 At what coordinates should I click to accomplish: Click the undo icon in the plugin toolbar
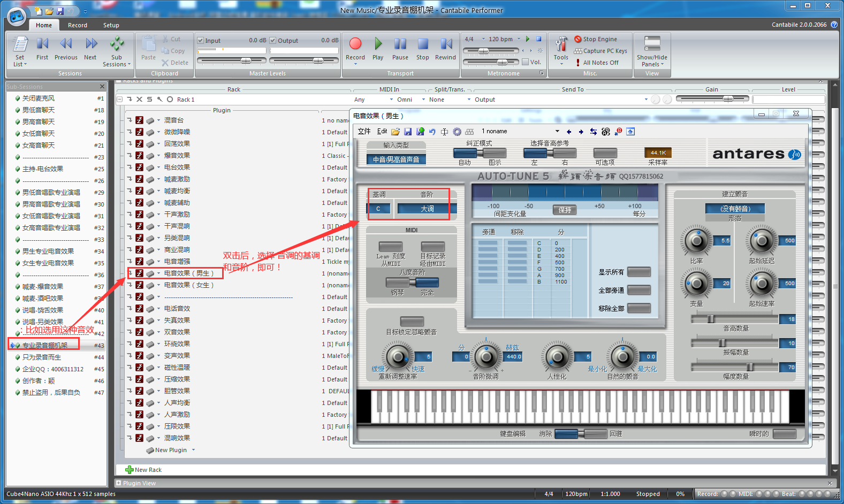(x=432, y=132)
